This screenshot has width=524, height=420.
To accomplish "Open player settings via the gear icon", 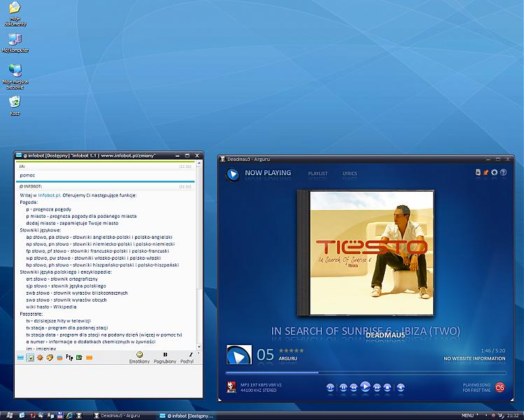I will pos(494,172).
